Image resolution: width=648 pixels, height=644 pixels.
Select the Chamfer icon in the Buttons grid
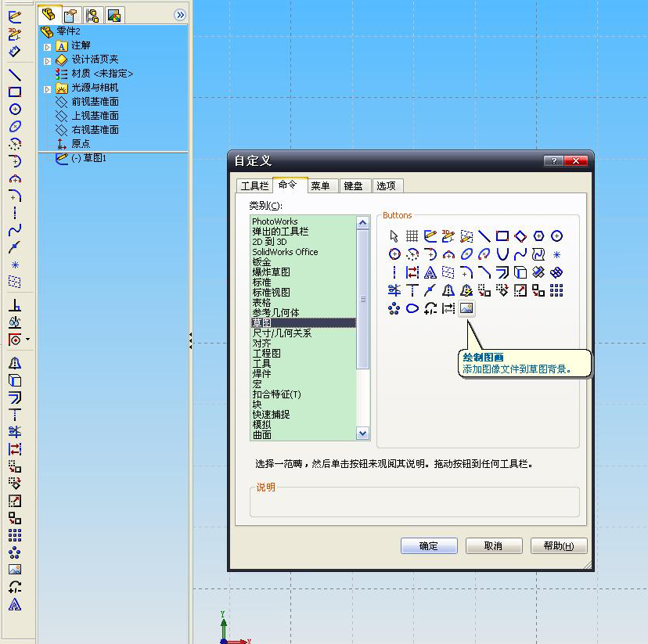tap(484, 272)
